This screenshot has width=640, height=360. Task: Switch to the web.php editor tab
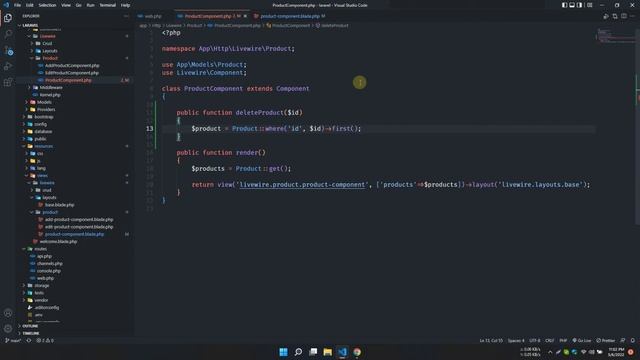[153, 16]
